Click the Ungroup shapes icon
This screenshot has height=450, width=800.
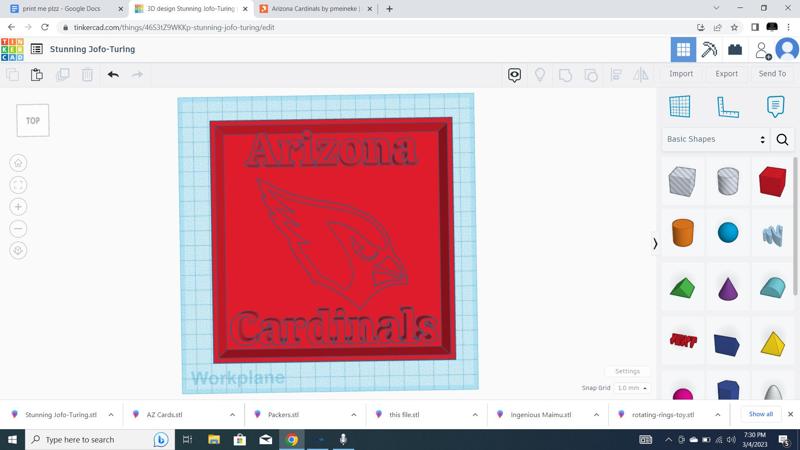point(591,75)
